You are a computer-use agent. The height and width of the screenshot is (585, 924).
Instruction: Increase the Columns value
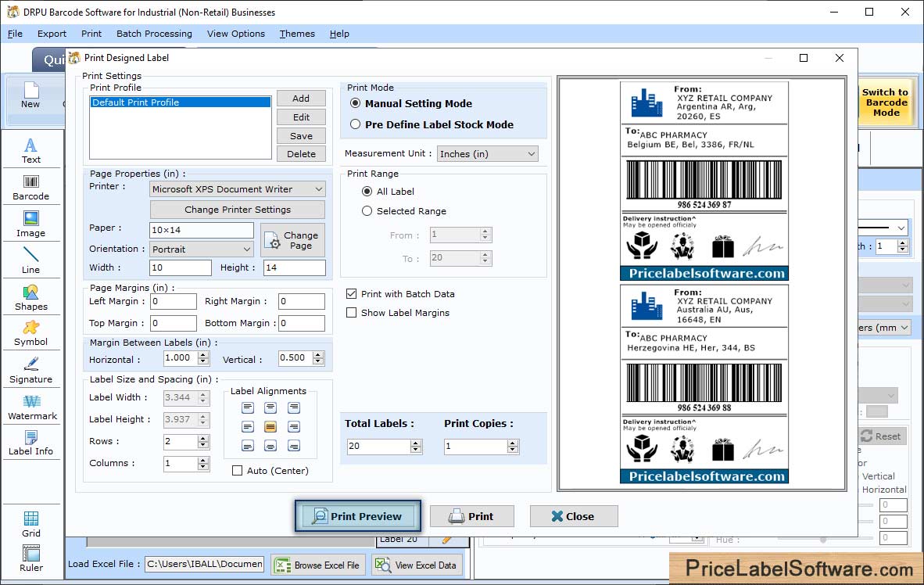[203, 460]
